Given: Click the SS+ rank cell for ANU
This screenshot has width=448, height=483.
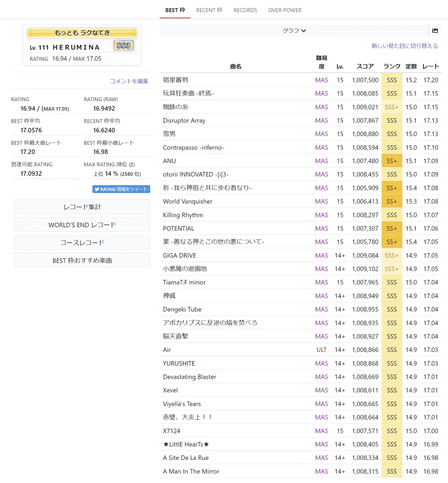Looking at the screenshot, I should tap(392, 161).
